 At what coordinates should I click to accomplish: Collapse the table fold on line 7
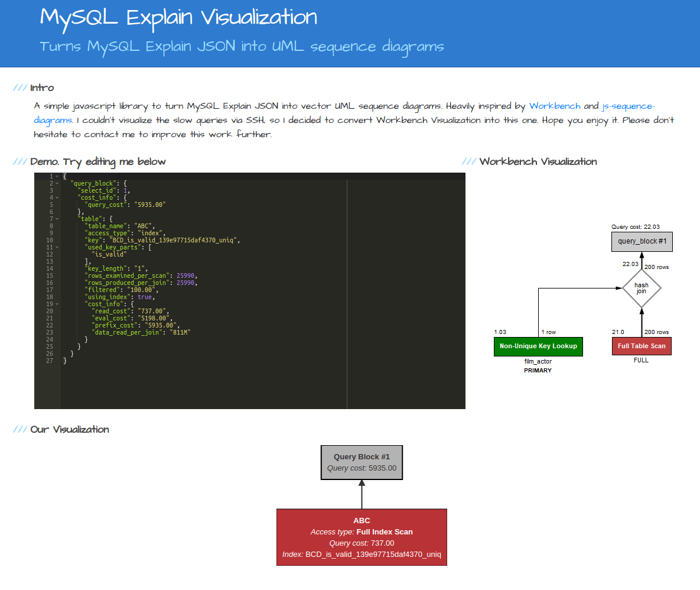57,219
